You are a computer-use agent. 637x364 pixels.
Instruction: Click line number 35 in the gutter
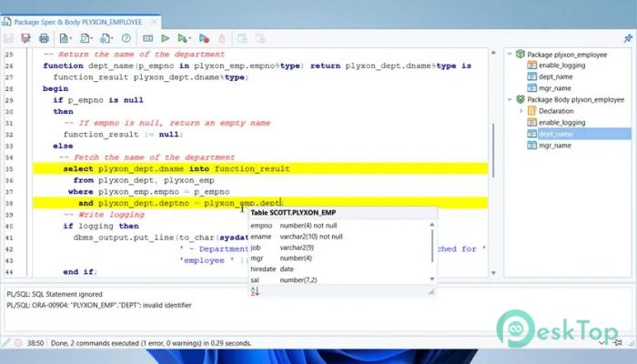pyautogui.click(x=9, y=169)
